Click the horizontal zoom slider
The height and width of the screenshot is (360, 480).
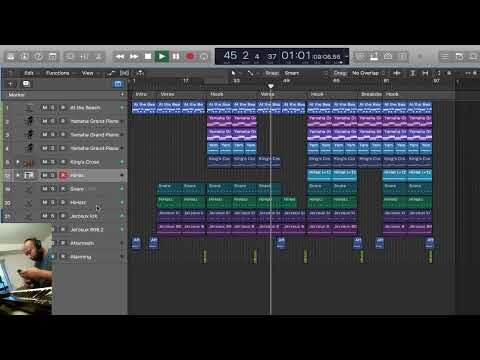[471, 73]
